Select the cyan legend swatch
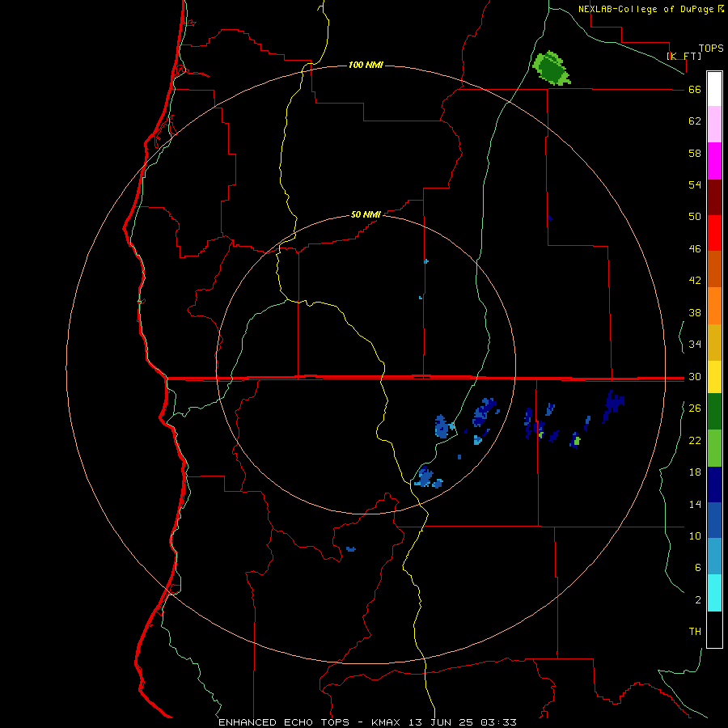The height and width of the screenshot is (728, 728). (714, 593)
